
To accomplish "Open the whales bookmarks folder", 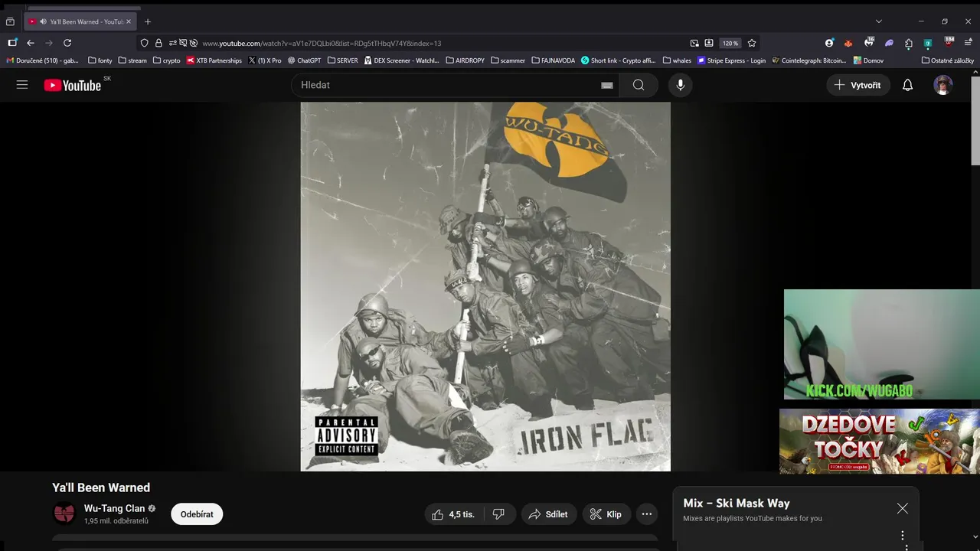I will coord(677,60).
